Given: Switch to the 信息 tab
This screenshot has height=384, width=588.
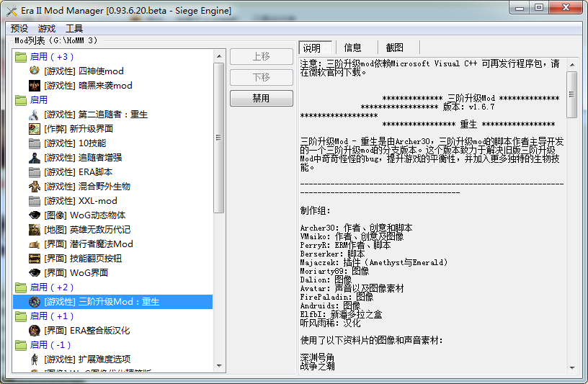Looking at the screenshot, I should coord(353,48).
